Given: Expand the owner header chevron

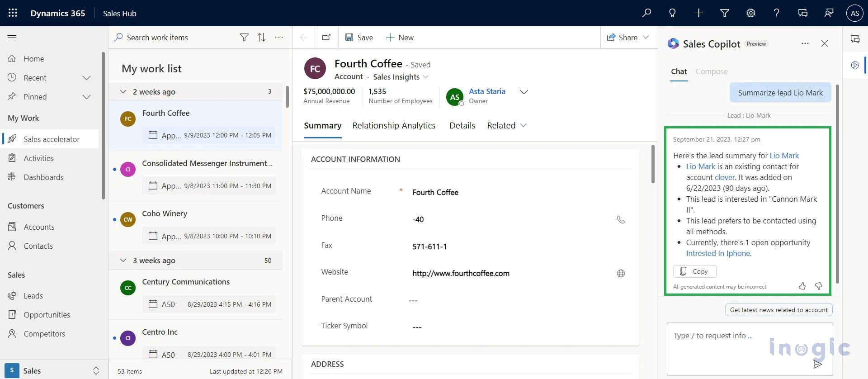Looking at the screenshot, I should tap(524, 92).
